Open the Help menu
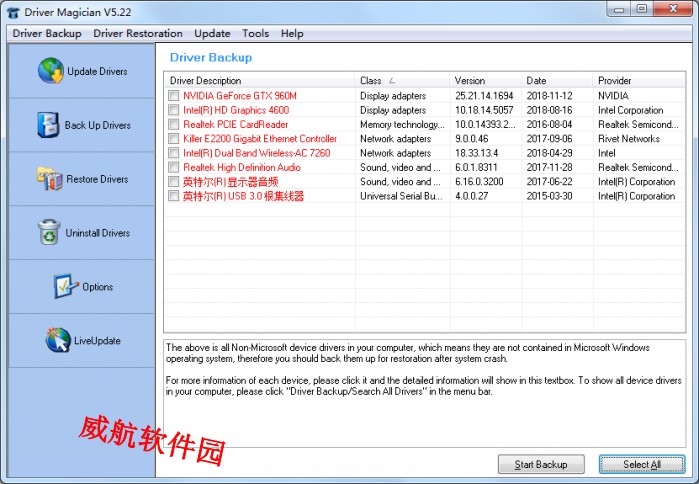Screen dimensions: 699x484 tap(292, 33)
